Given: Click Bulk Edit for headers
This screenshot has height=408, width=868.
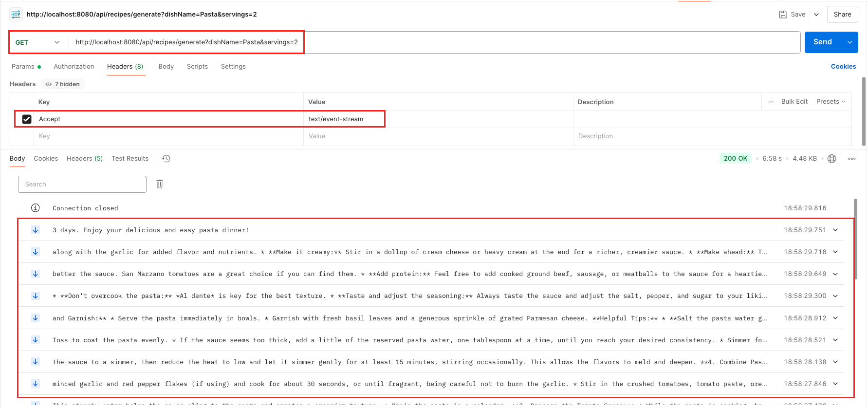Looking at the screenshot, I should (794, 101).
